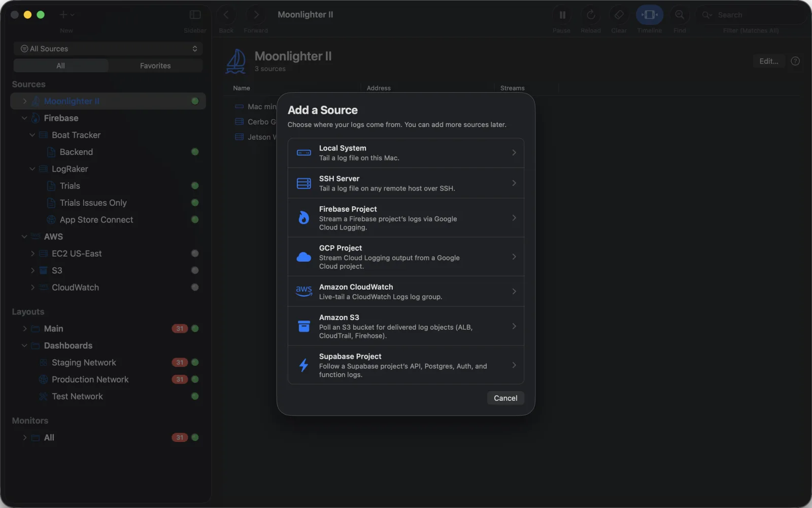812x508 pixels.
Task: Sort by Address column header
Action: pos(379,88)
